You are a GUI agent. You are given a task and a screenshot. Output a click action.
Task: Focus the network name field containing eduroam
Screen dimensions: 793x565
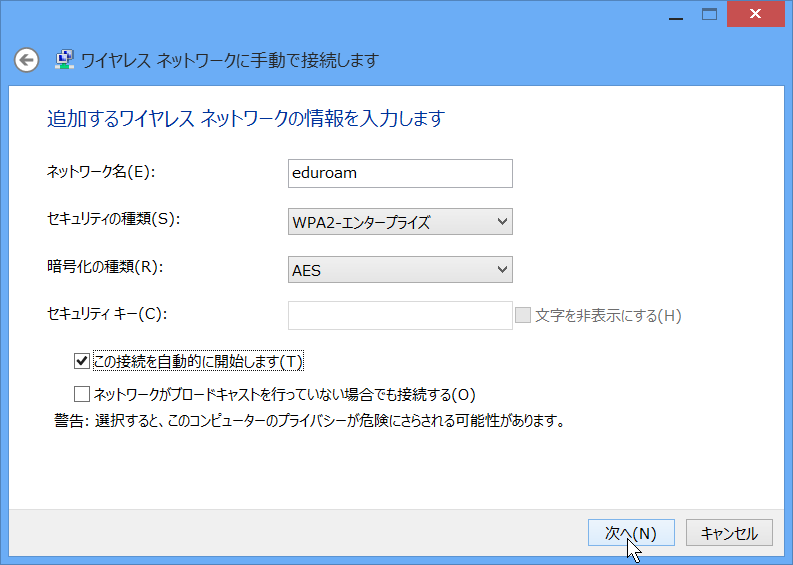tap(400, 173)
